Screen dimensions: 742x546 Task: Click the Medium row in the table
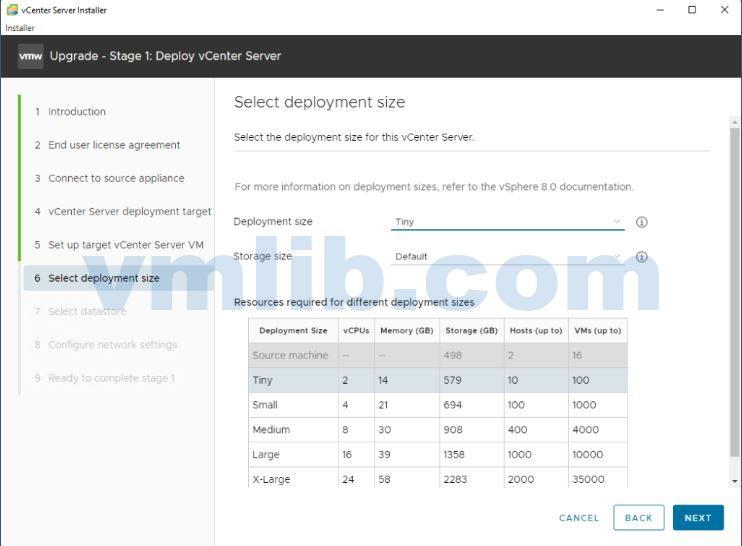click(438, 430)
